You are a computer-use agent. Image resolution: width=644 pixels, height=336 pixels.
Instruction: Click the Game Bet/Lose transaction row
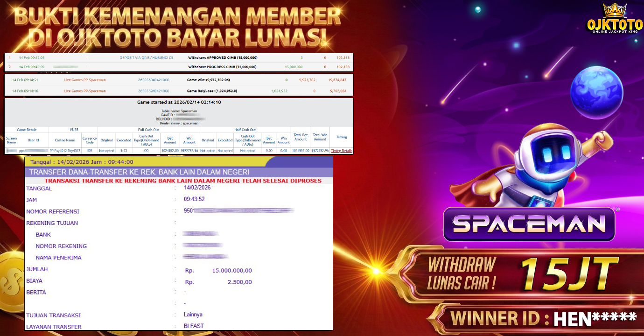212,91
